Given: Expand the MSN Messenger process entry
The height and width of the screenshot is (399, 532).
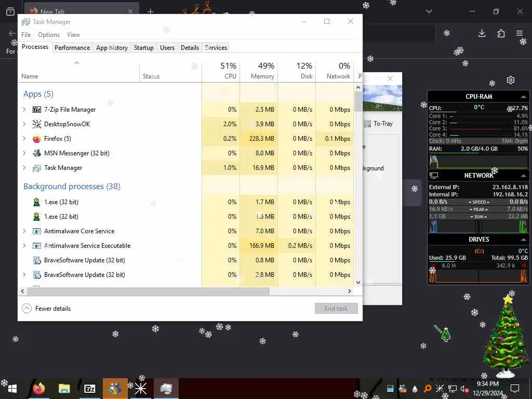Looking at the screenshot, I should [x=24, y=153].
